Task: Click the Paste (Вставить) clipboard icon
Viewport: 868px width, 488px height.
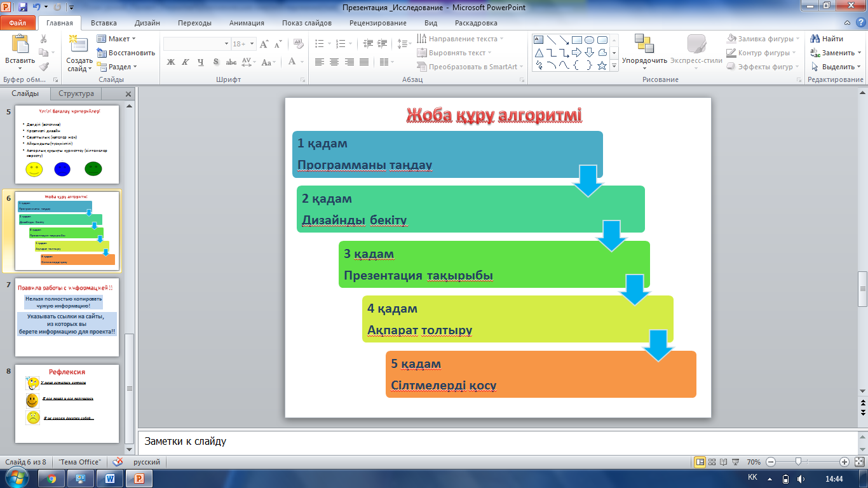Action: pos(20,44)
